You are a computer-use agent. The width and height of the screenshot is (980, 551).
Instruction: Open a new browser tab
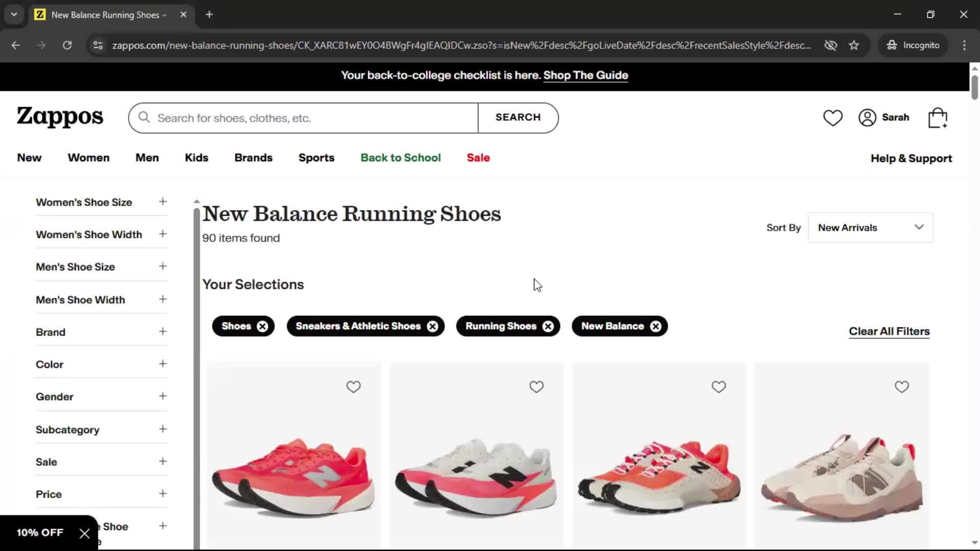pyautogui.click(x=209, y=15)
